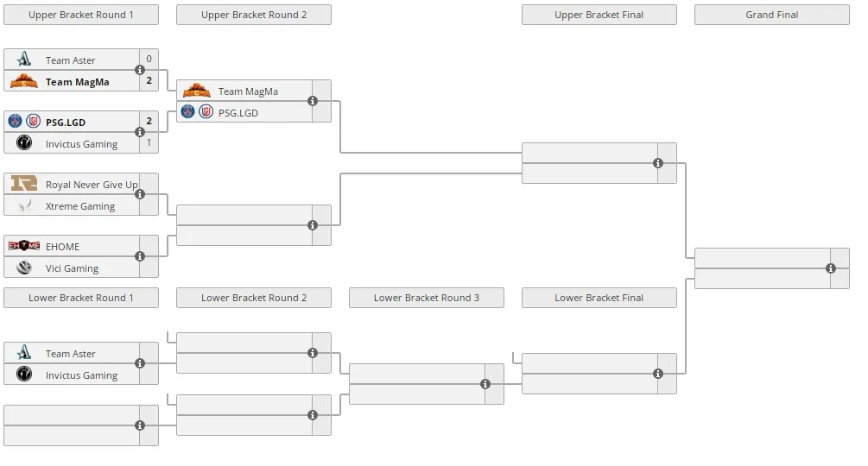Select the Grand Final header
This screenshot has width=868, height=466.
771,15
